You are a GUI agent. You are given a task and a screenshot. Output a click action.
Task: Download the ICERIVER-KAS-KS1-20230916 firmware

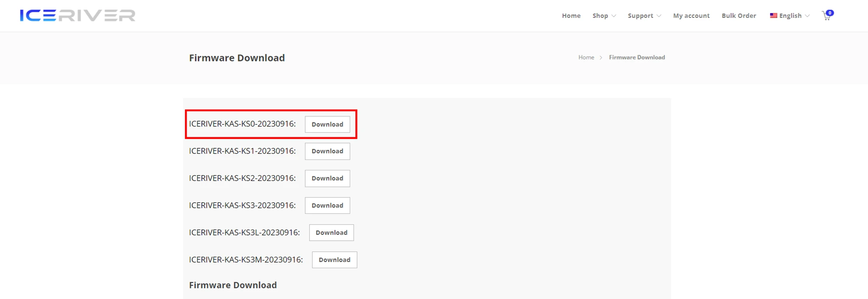point(327,151)
